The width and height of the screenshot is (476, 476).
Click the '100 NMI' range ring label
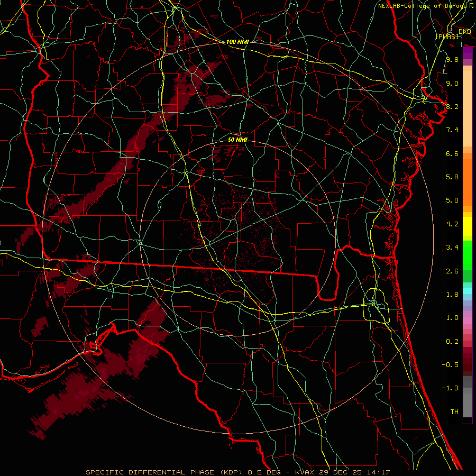pos(237,42)
